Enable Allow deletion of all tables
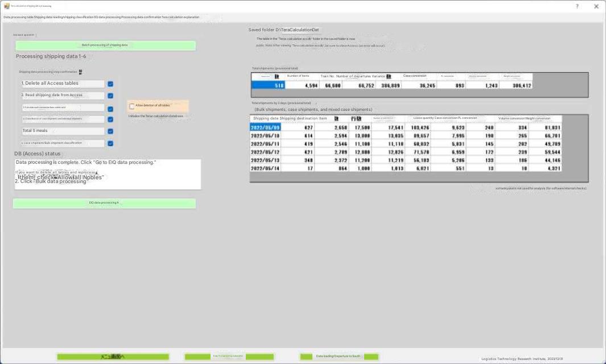This screenshot has height=364, width=606. click(132, 106)
